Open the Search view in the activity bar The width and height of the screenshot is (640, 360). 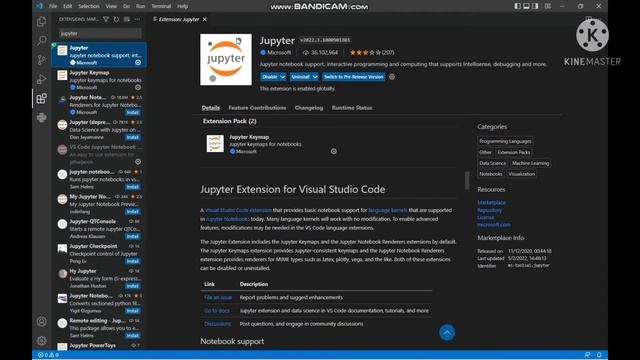coord(42,40)
